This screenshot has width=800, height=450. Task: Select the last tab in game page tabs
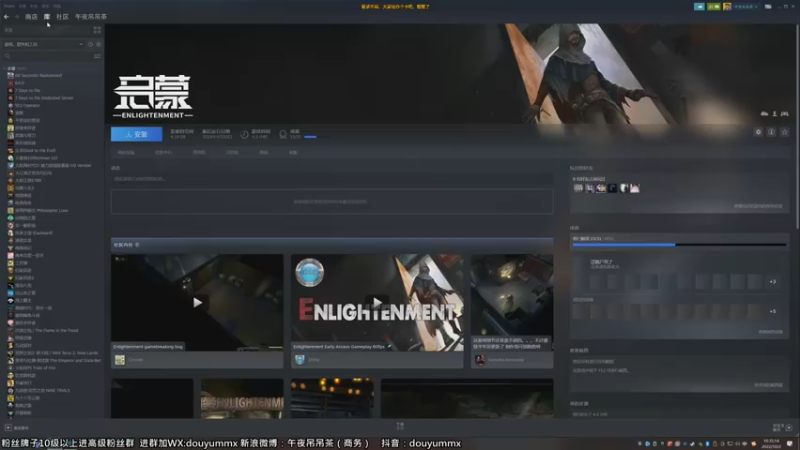(293, 153)
